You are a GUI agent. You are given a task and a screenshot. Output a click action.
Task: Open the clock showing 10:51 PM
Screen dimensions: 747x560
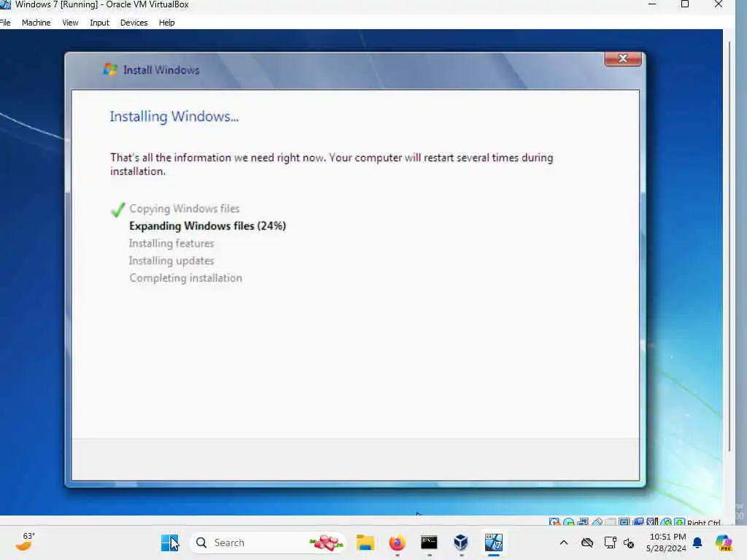click(x=667, y=542)
